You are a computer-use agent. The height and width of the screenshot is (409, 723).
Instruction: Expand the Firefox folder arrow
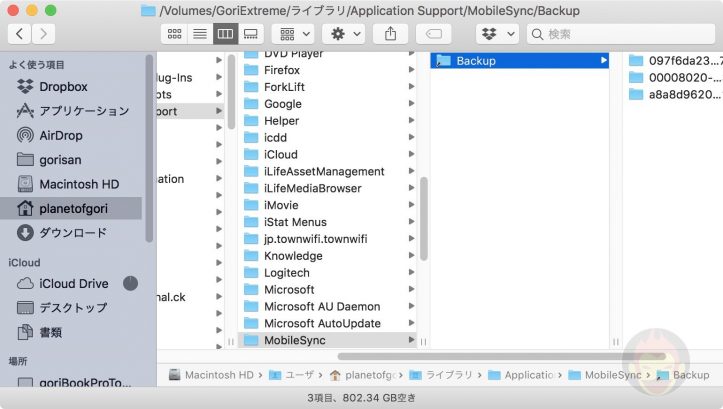coord(411,70)
